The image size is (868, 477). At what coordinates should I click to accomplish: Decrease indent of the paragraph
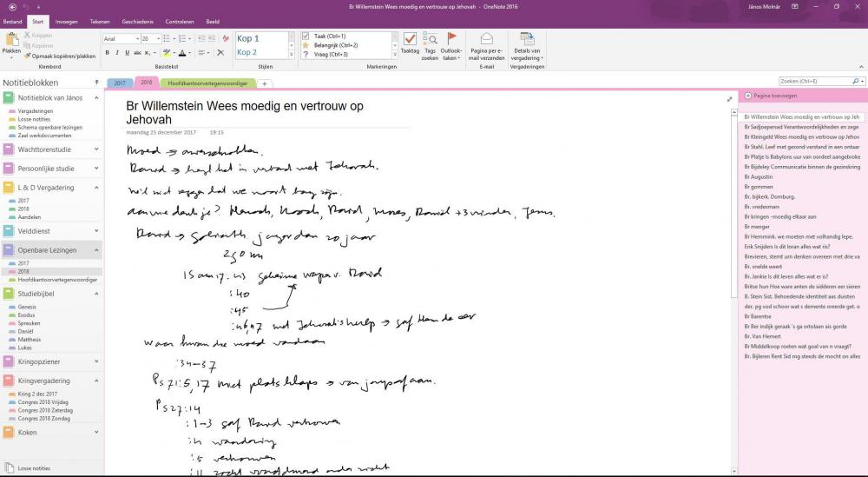[201, 39]
